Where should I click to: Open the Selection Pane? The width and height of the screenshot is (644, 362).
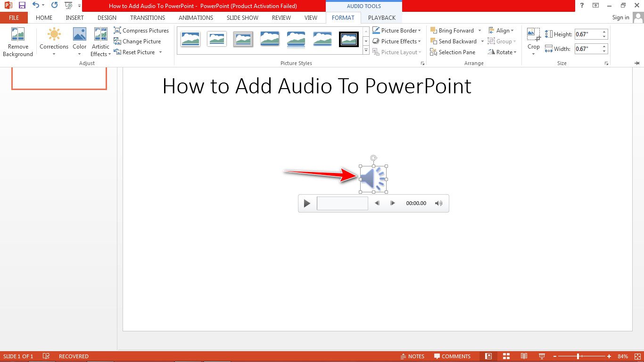point(453,52)
